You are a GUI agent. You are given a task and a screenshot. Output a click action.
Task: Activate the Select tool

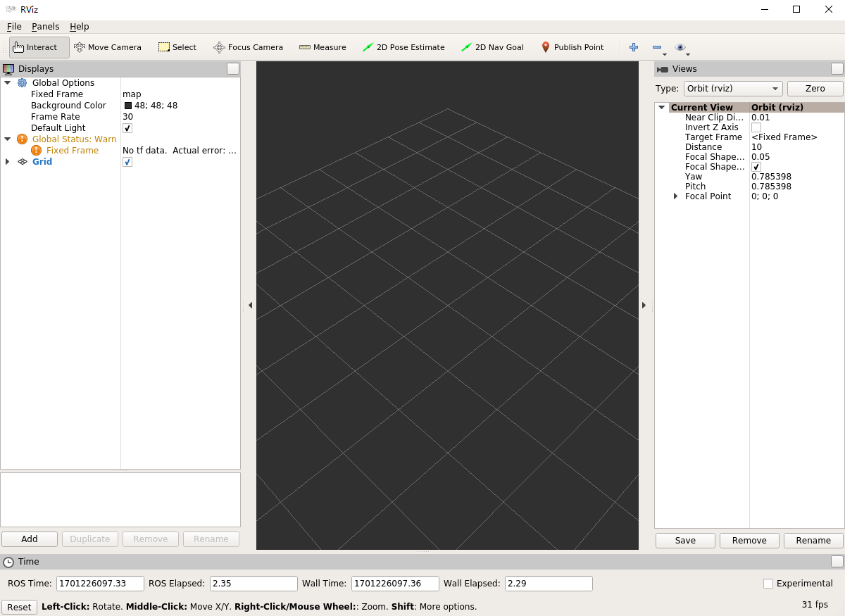[177, 47]
